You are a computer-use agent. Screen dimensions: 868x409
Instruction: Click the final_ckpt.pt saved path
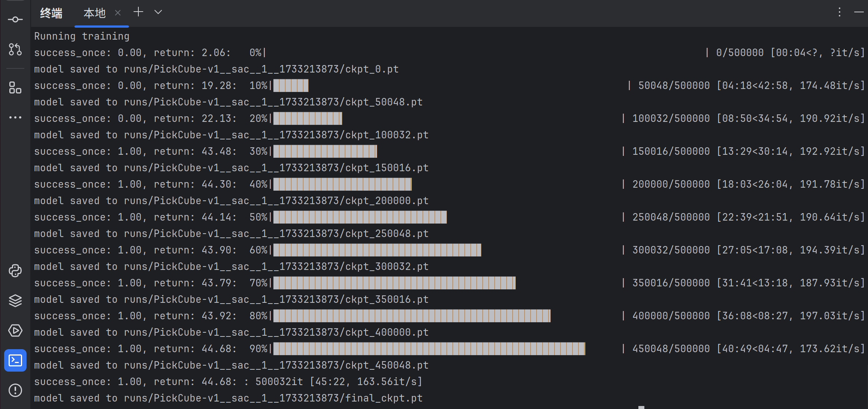pos(383,398)
